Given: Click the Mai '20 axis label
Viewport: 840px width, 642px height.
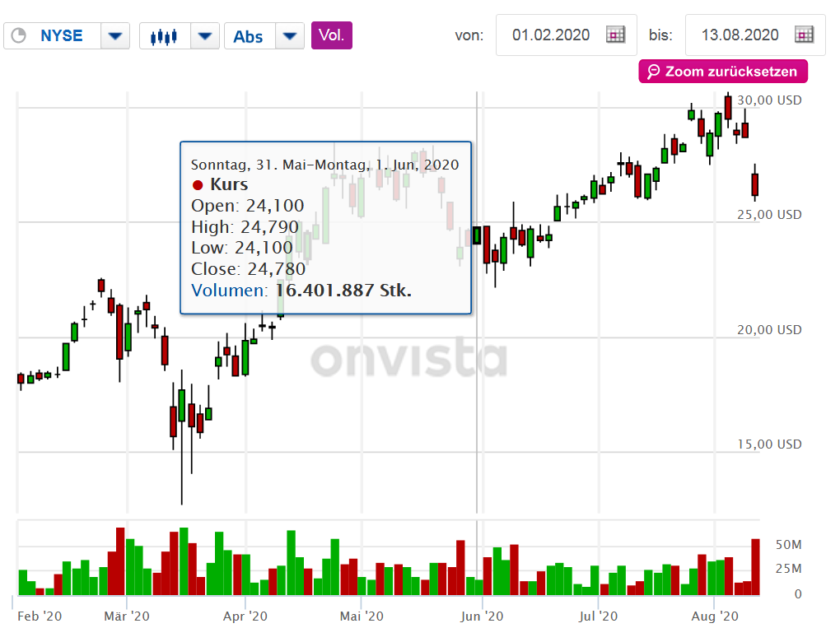Looking at the screenshot, I should pyautogui.click(x=362, y=616).
